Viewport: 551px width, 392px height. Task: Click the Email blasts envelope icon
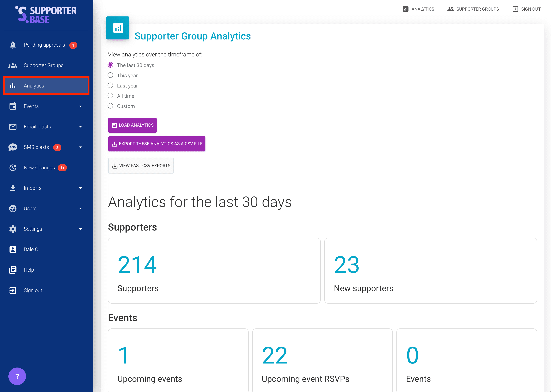click(13, 126)
